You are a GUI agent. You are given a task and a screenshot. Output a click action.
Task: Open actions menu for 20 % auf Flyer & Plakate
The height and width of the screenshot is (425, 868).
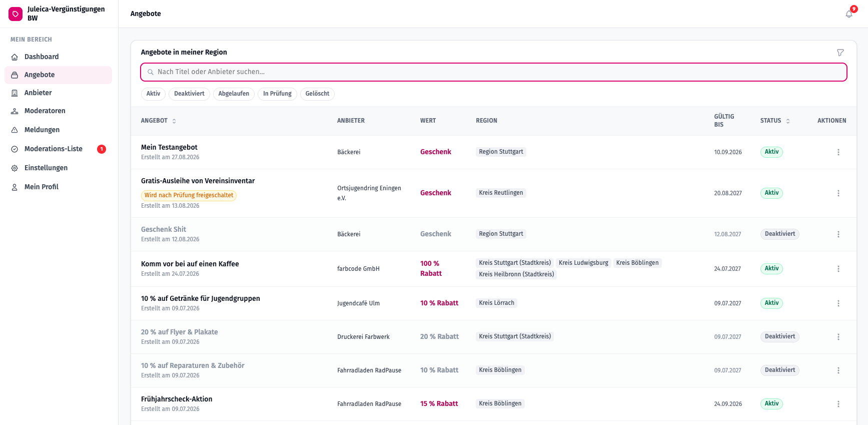(838, 337)
